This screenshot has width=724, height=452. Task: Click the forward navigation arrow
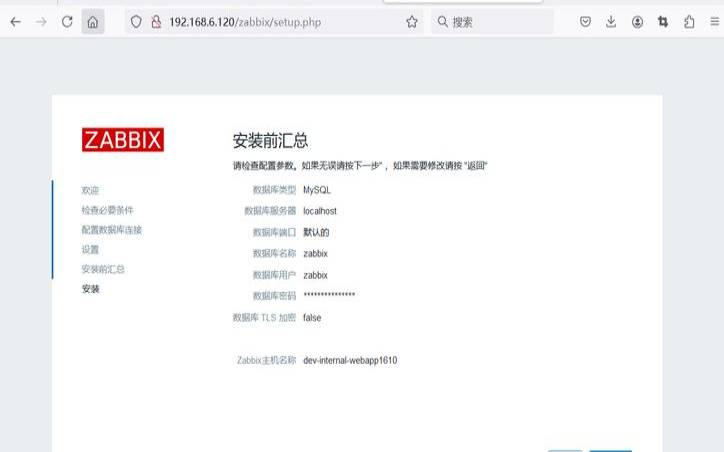pos(41,22)
